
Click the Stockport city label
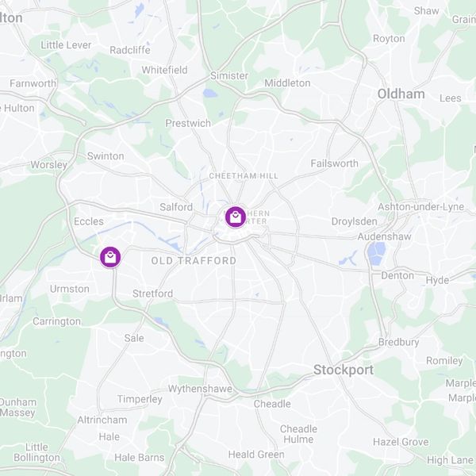344,370
